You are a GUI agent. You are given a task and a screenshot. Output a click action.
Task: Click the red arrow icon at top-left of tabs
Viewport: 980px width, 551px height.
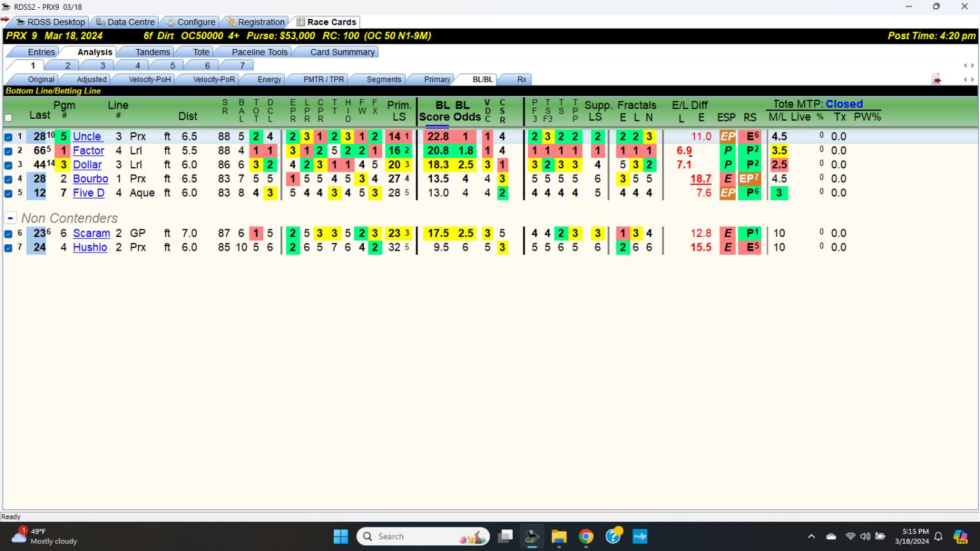(5, 20)
